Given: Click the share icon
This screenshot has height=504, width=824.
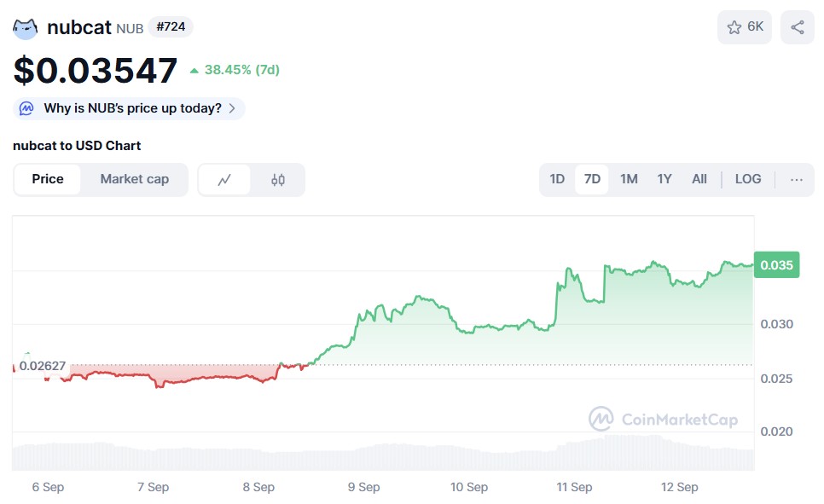Looking at the screenshot, I should tap(797, 26).
